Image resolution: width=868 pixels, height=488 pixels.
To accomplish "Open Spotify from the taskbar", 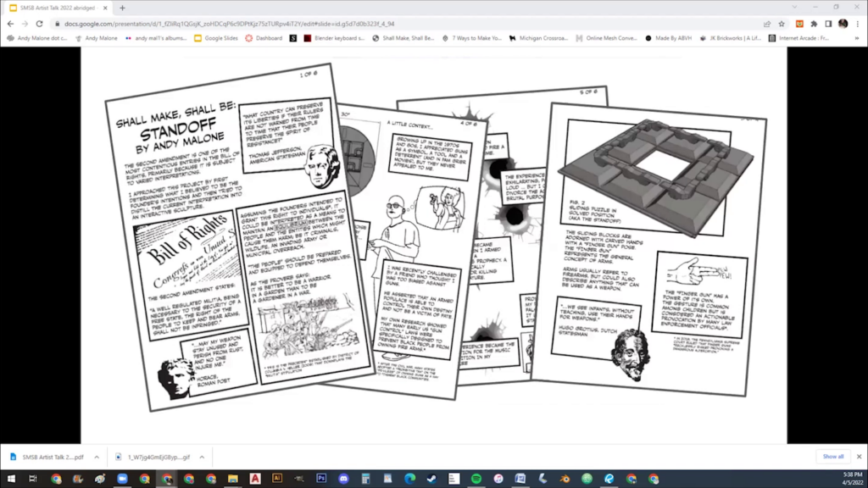I will (476, 479).
